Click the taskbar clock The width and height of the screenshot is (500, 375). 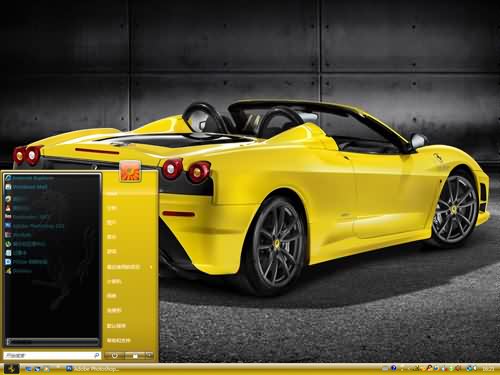tap(488, 369)
